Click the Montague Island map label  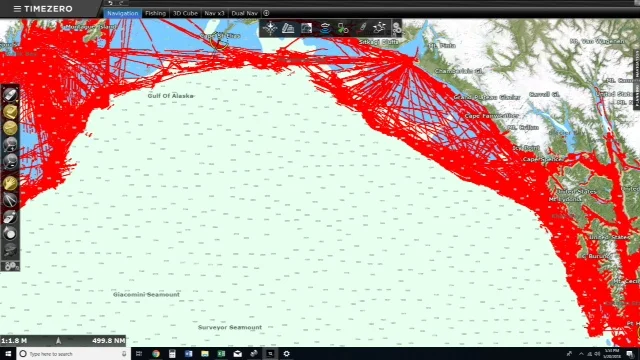point(91,27)
